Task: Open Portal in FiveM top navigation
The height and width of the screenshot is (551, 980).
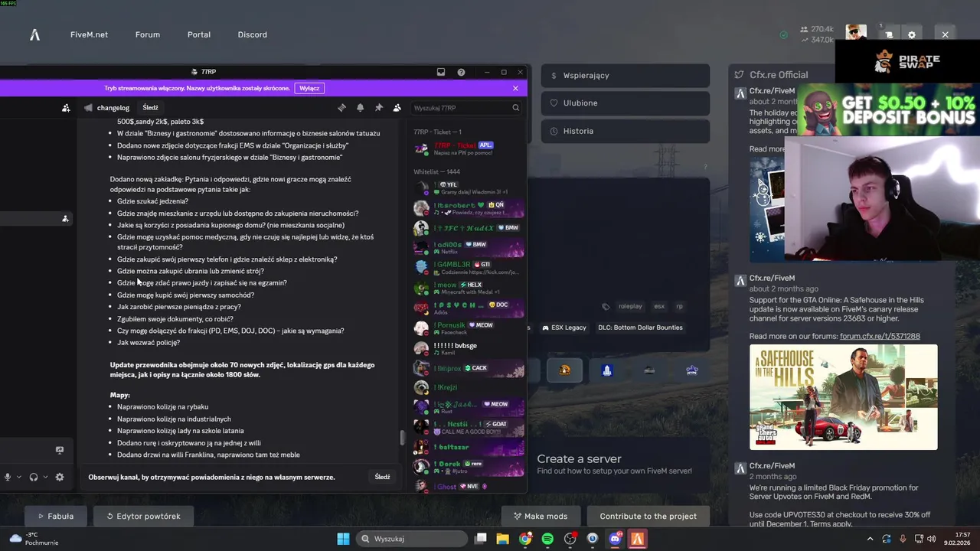Action: (199, 34)
